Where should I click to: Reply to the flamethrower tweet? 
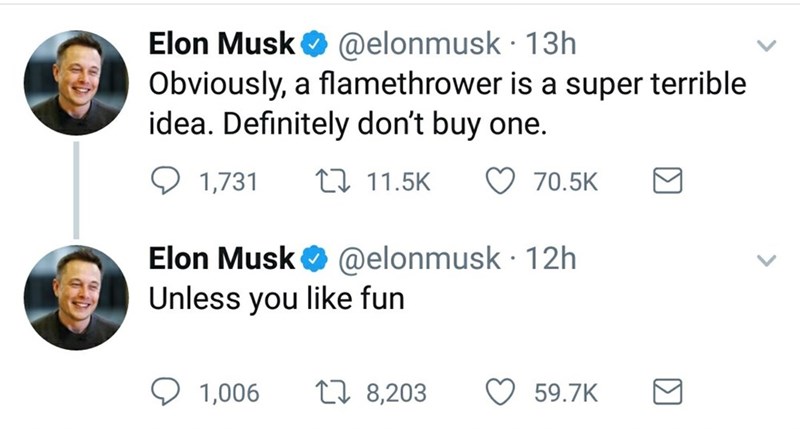(163, 182)
